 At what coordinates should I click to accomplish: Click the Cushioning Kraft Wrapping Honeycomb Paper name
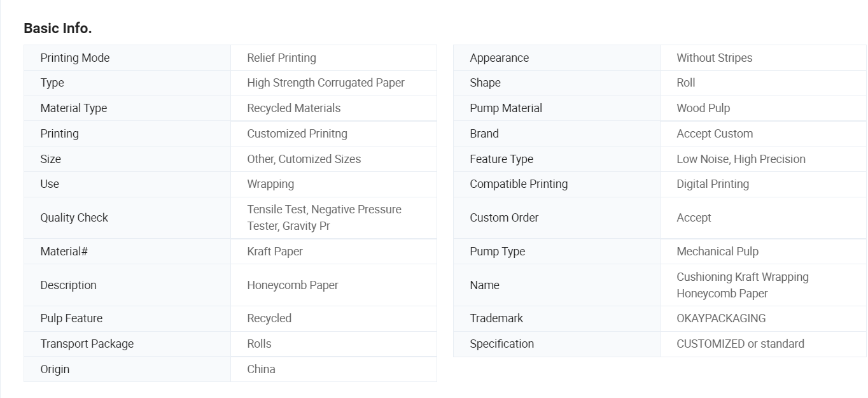click(743, 285)
